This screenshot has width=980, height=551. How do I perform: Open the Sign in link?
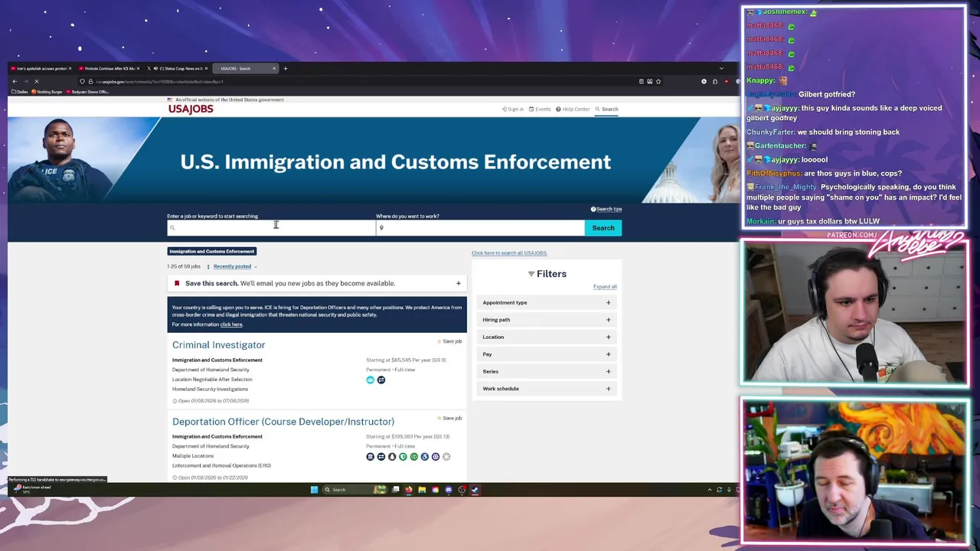pos(513,109)
